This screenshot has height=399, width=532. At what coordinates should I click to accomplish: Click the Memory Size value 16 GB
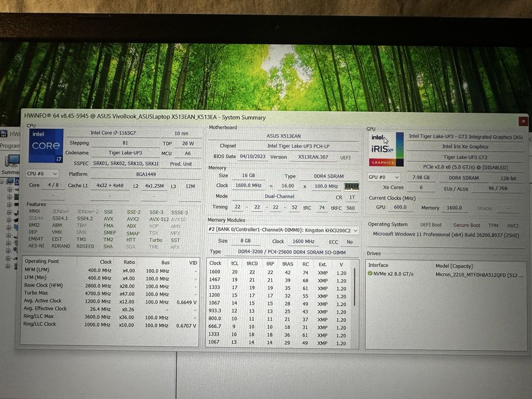(249, 176)
